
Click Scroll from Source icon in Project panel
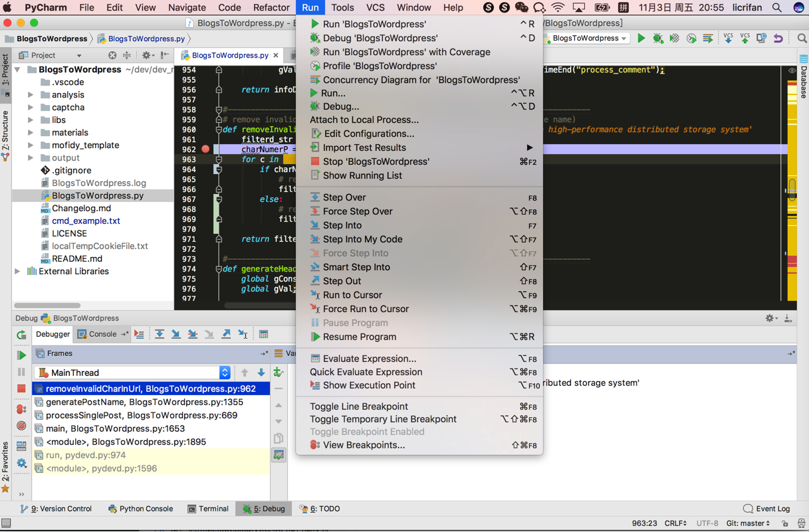(x=112, y=56)
